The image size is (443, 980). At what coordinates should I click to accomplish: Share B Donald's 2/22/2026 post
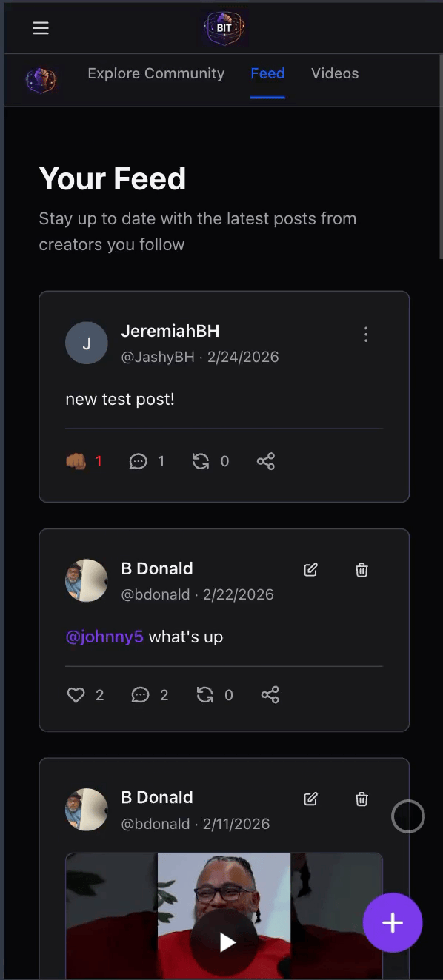pos(270,694)
